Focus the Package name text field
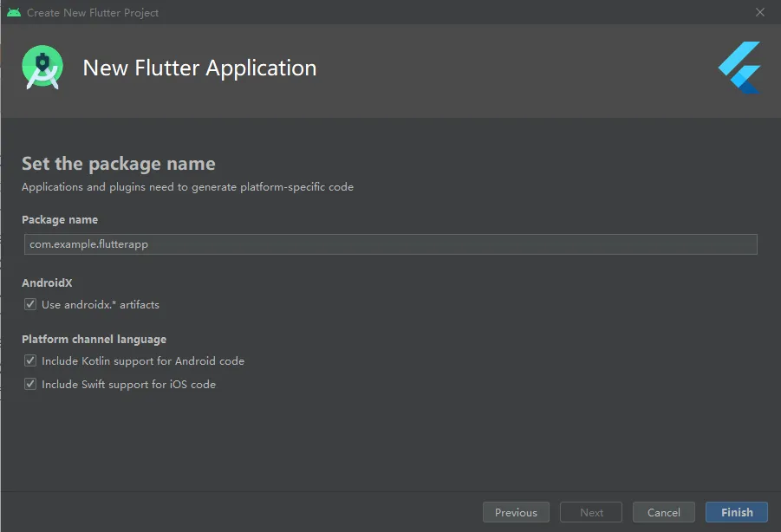781x532 pixels. 390,244
